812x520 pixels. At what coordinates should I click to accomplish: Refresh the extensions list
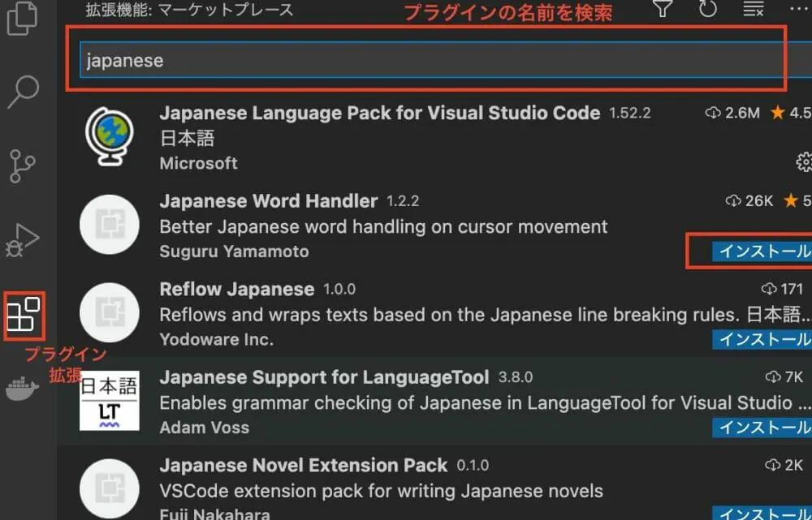point(708,10)
